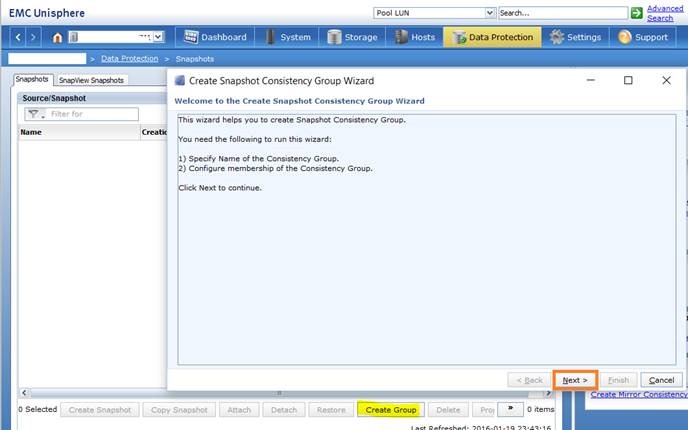Open the Storage menu
This screenshot has width=688, height=430.
click(x=352, y=37)
